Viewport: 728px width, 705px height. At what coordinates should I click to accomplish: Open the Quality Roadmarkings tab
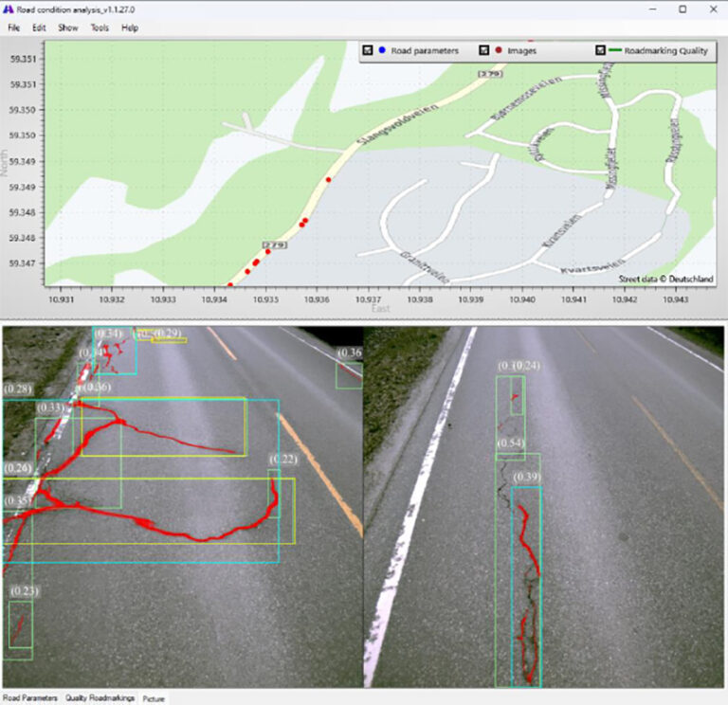coord(100,697)
